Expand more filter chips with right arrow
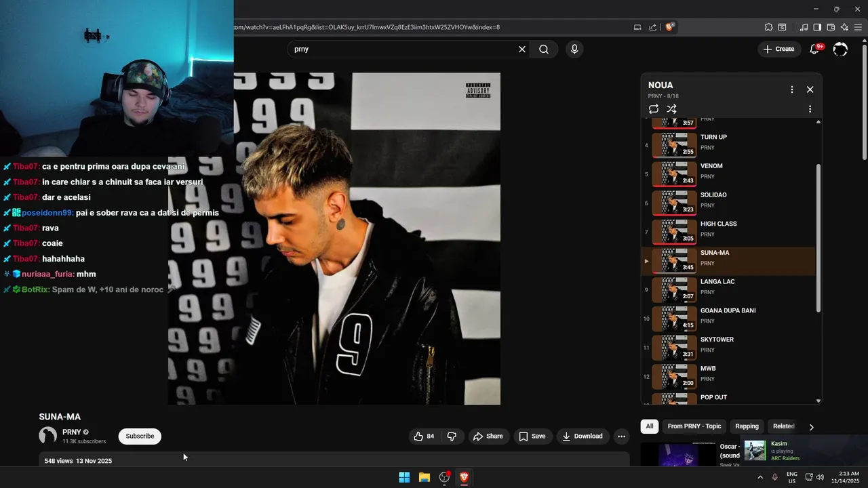868x488 pixels. coord(811,427)
